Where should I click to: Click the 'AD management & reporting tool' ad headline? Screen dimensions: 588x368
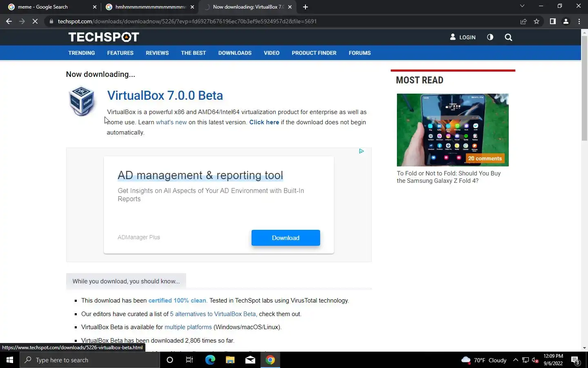pyautogui.click(x=200, y=175)
